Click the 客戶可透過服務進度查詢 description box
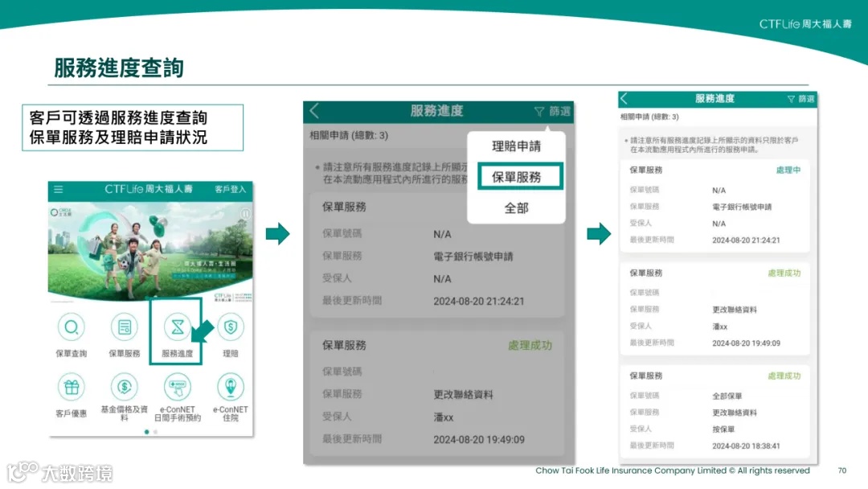 click(133, 127)
